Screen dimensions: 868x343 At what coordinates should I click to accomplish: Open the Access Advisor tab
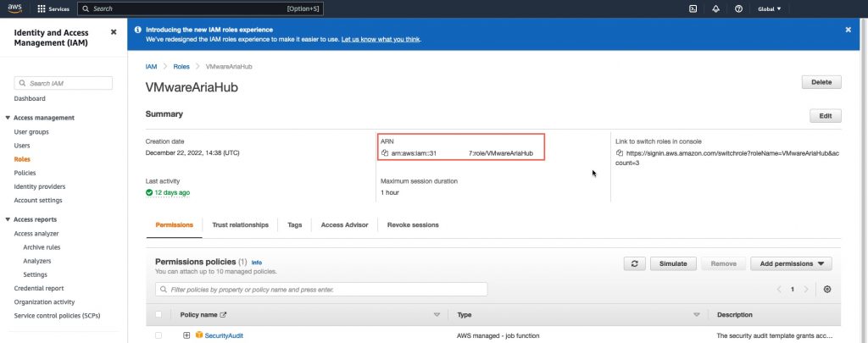point(344,225)
